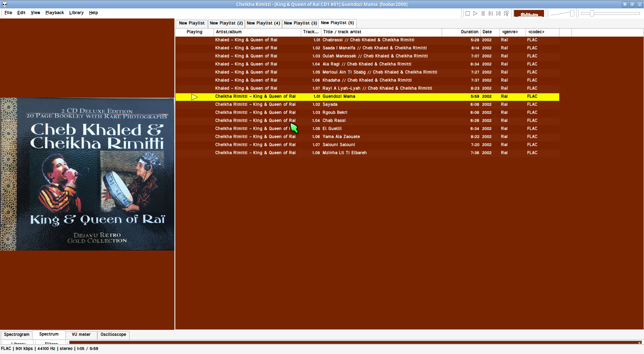Click the 8:22 duration of Yama Ala Zaouate
This screenshot has height=354, width=644.
[475, 137]
